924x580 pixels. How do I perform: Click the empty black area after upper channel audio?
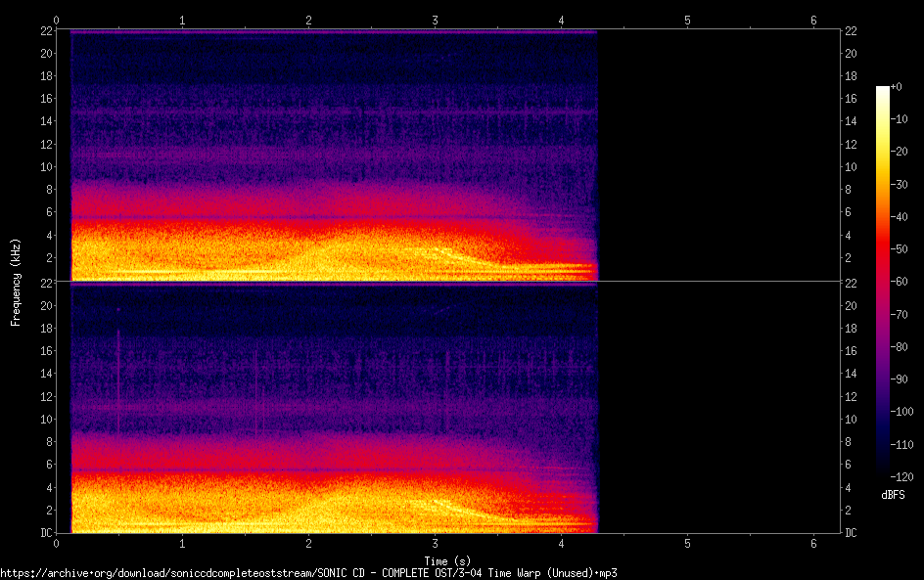pos(715,156)
